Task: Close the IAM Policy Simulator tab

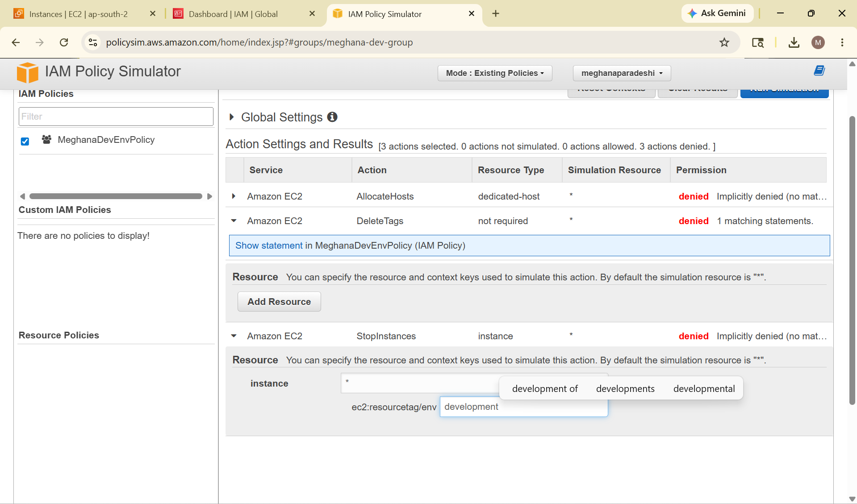Action: 472,14
